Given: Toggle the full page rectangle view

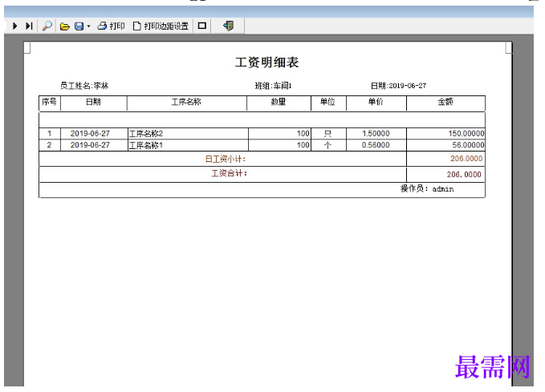Looking at the screenshot, I should pyautogui.click(x=202, y=26).
